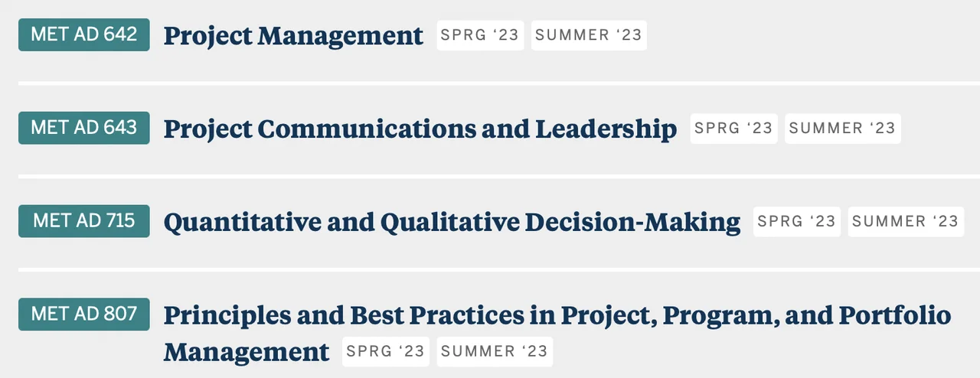Pick SUMMER '23 tag for Project Communications
The width and height of the screenshot is (980, 378).
(842, 129)
